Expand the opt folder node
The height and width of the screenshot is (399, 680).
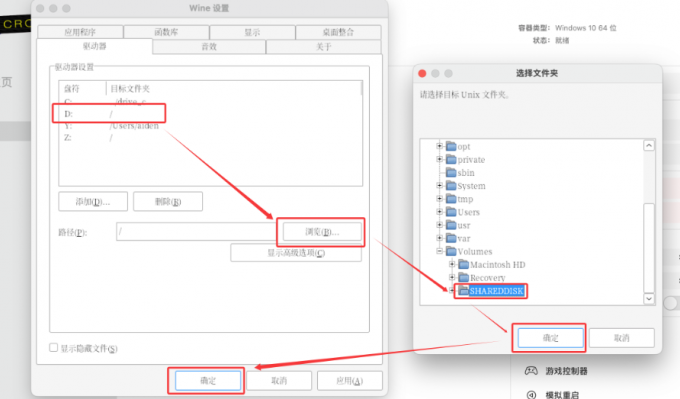(x=439, y=146)
